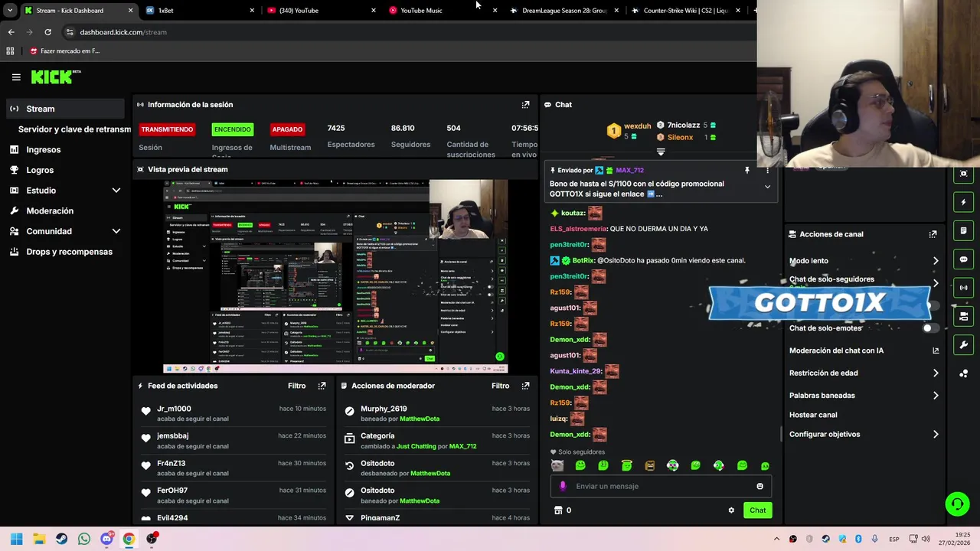Click the Enviar un mensaje input field

tap(660, 486)
